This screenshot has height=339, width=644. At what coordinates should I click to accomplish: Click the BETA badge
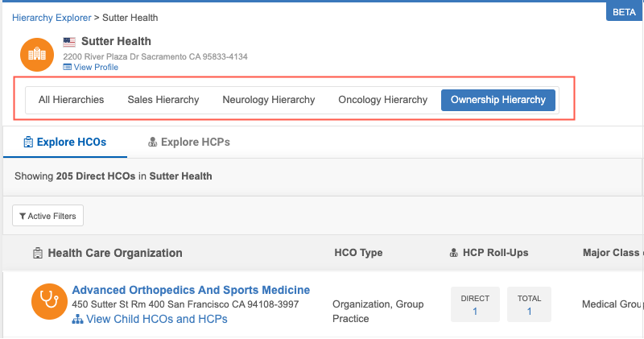point(625,11)
